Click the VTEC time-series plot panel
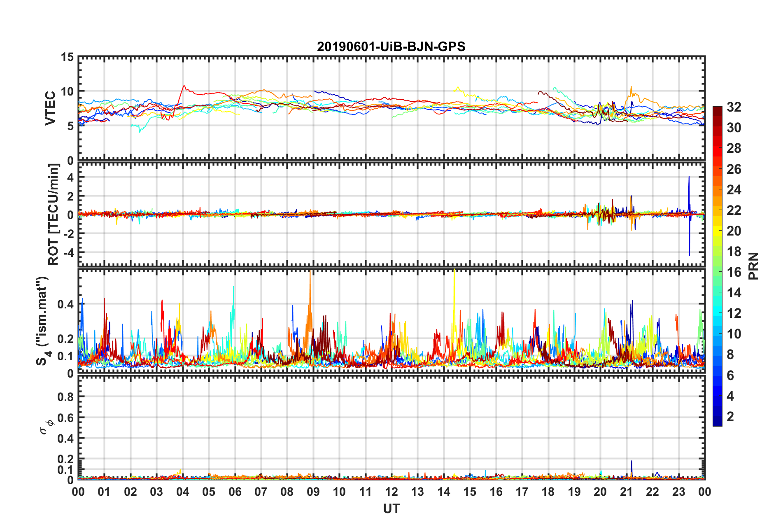Viewport: 783px width, 532px height. point(391,108)
